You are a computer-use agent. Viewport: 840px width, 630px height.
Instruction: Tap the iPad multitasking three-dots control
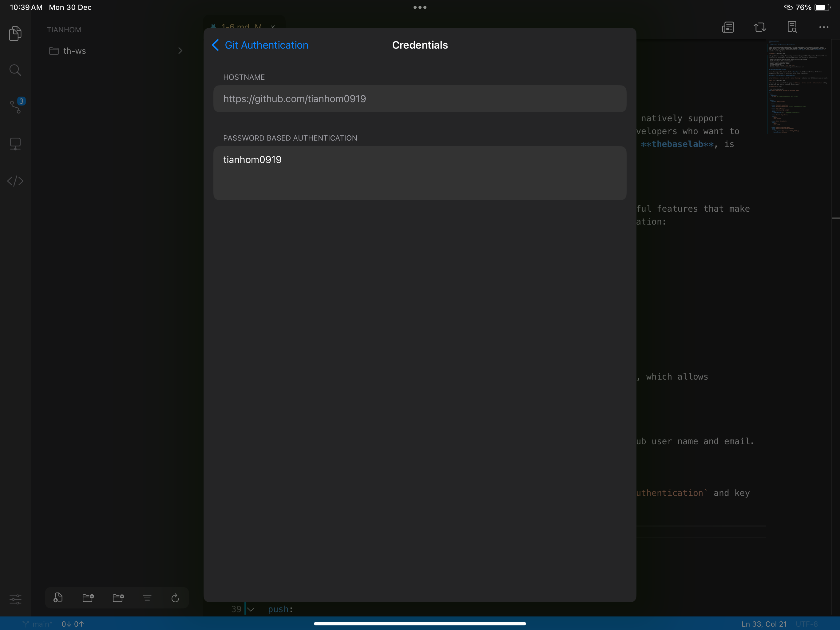(x=420, y=7)
